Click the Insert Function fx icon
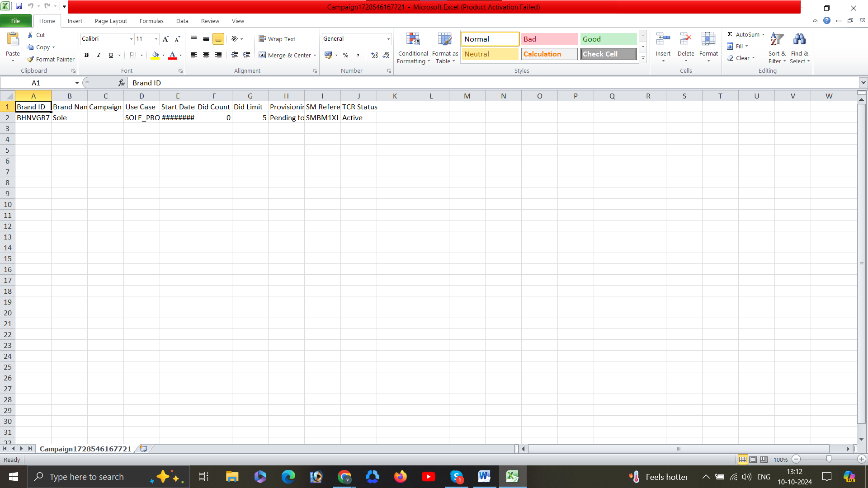Screen dimensions: 868x488 point(121,83)
